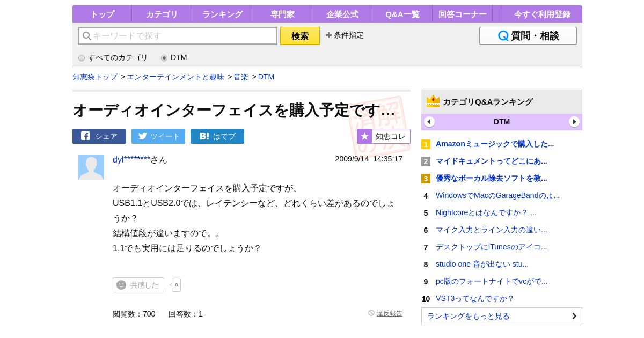
Task: Click the 共感した smiley button
Action: pos(138,285)
